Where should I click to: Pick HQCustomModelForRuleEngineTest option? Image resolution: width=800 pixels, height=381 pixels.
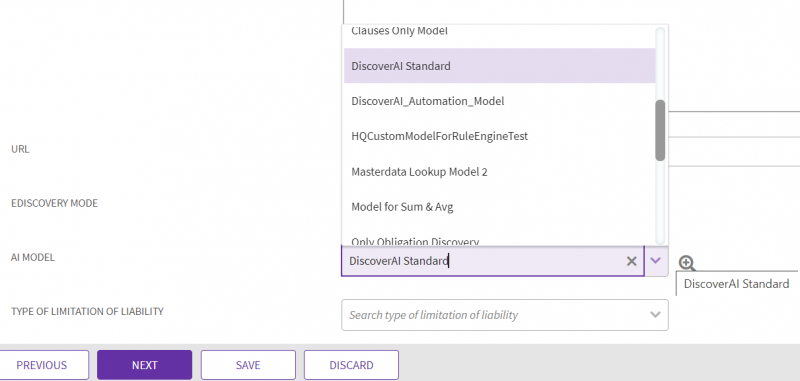(499, 136)
